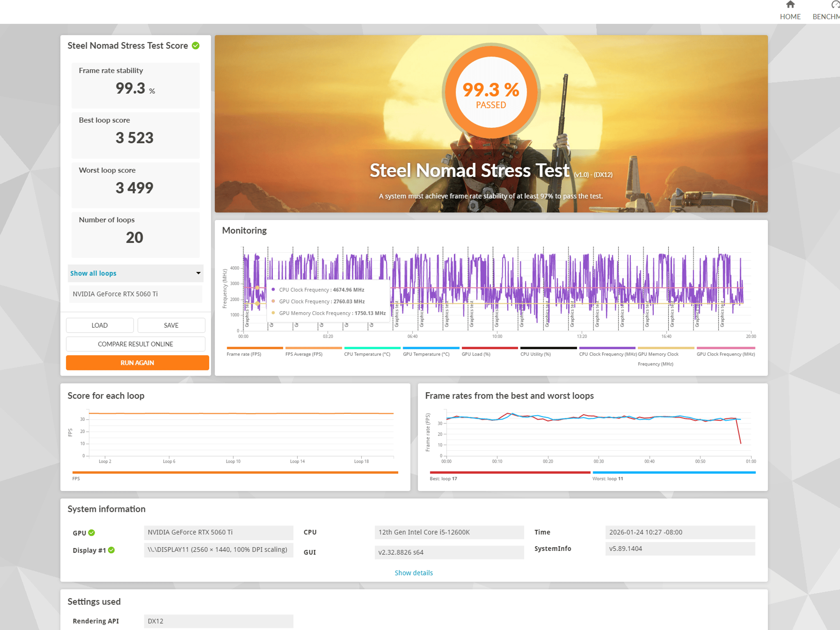Toggle the GPU Clock Frequency (MHz) legend entry
The width and height of the screenshot is (840, 630).
point(726,352)
